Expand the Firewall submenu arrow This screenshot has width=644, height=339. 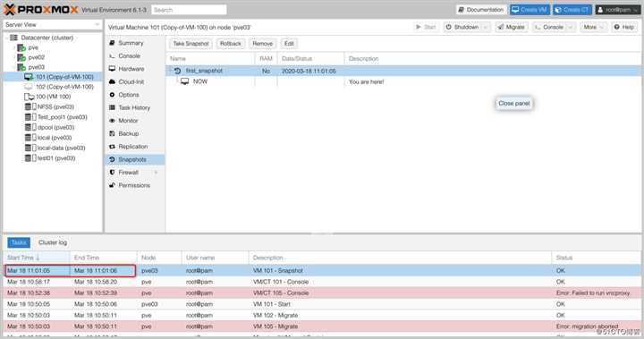[x=156, y=173]
